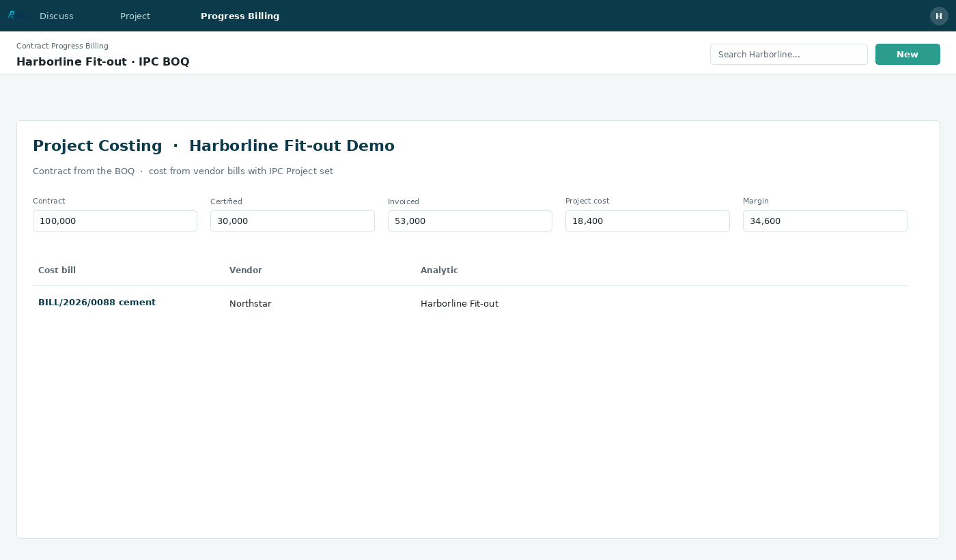Image resolution: width=956 pixels, height=560 pixels.
Task: Click the Project cost label above 18,400
Action: click(x=587, y=201)
